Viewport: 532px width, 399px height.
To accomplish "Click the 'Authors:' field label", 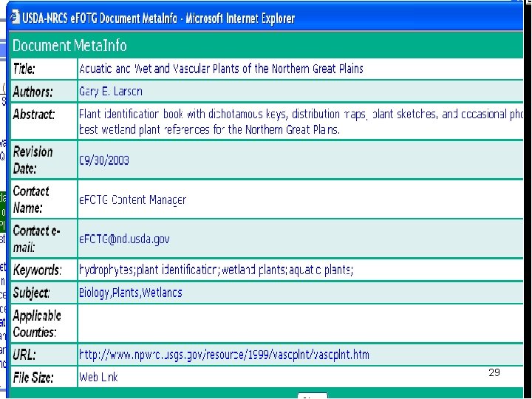I will [x=33, y=92].
